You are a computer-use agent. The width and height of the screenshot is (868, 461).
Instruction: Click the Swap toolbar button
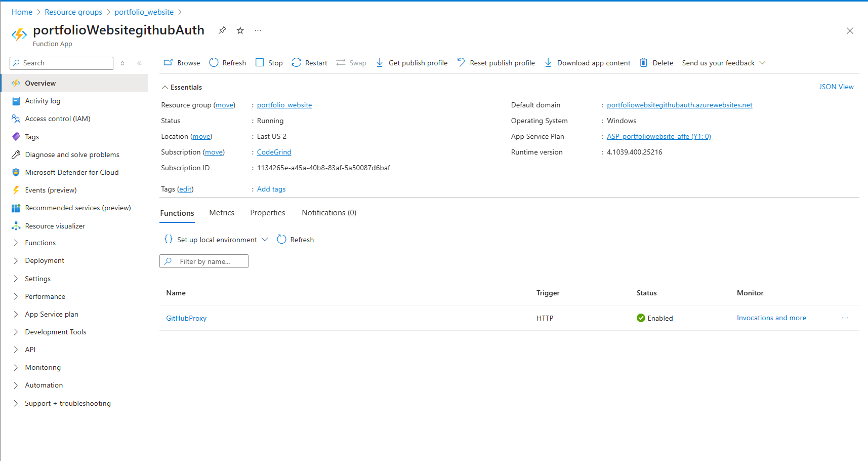(351, 63)
